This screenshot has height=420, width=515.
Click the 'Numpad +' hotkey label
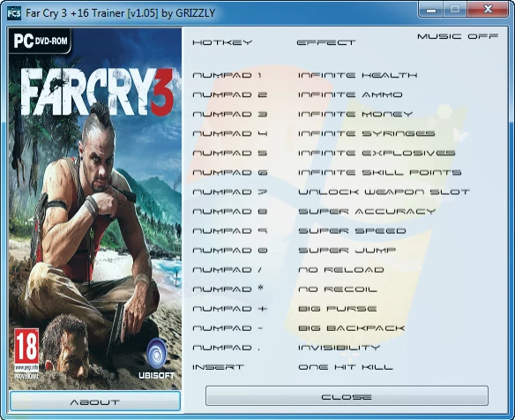[x=230, y=309]
